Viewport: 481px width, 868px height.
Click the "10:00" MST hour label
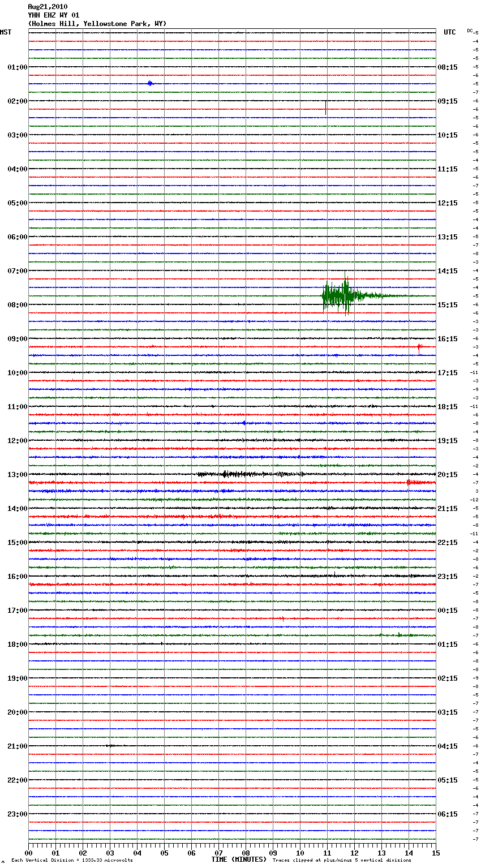tap(18, 373)
